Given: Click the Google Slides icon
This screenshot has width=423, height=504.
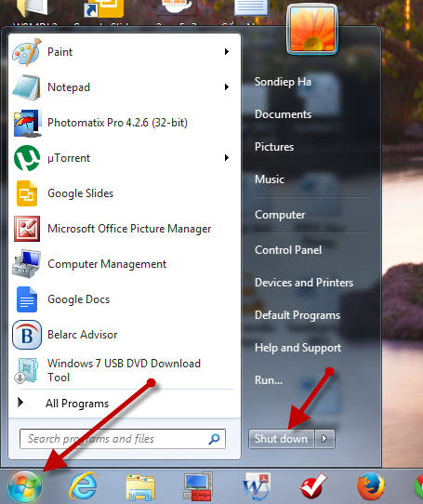Looking at the screenshot, I should [x=27, y=193].
